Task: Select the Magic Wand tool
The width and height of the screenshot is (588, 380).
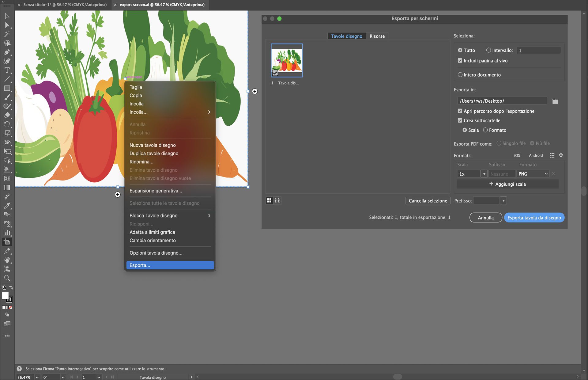Action: pos(7,34)
